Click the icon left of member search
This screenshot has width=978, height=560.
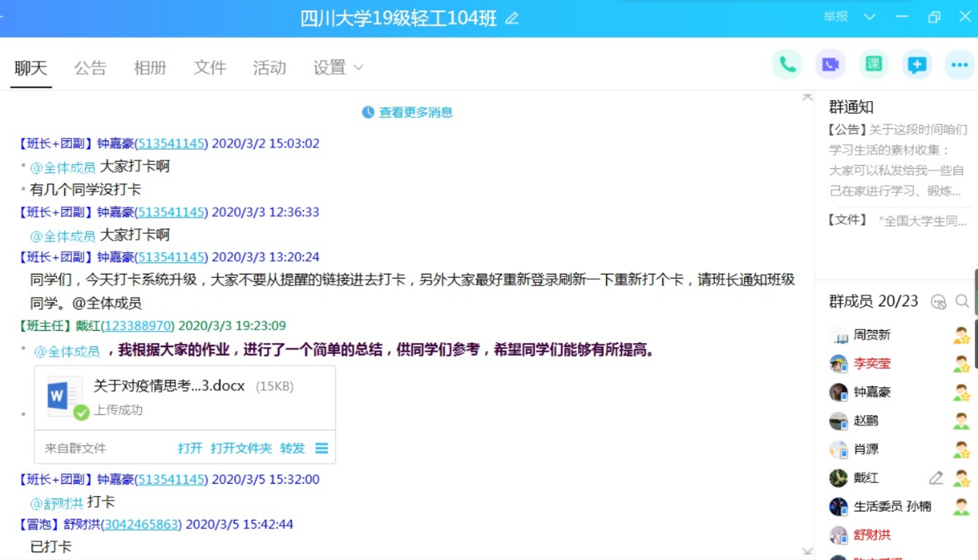click(x=938, y=302)
